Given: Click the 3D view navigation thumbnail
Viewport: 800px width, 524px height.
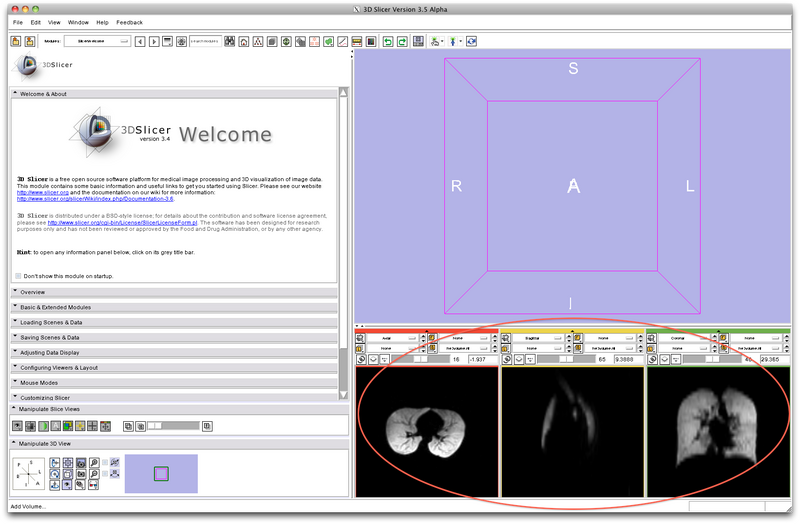Looking at the screenshot, I should (161, 473).
